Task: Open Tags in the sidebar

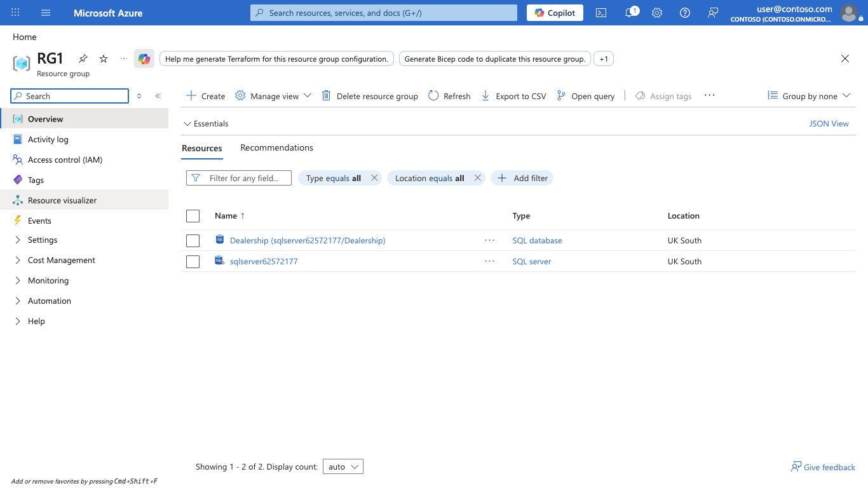Action: pos(84,180)
